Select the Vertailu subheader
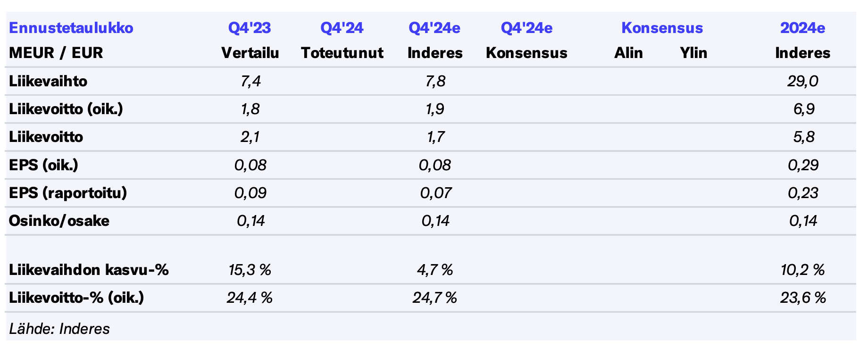 (x=250, y=53)
